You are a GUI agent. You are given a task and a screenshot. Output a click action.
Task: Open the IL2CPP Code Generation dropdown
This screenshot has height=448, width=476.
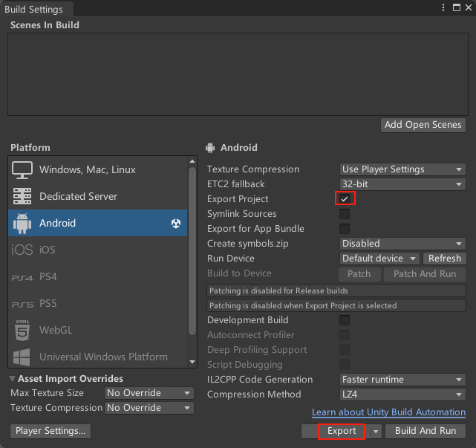(402, 380)
